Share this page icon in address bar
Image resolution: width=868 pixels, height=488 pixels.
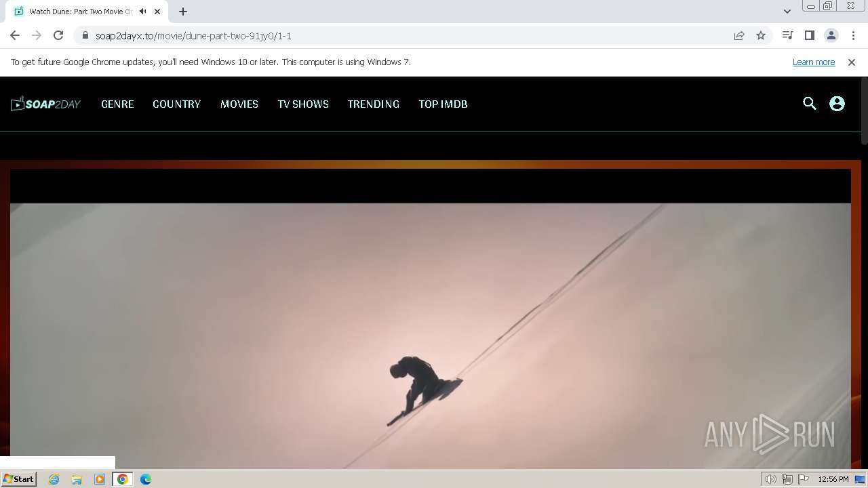[x=739, y=35]
